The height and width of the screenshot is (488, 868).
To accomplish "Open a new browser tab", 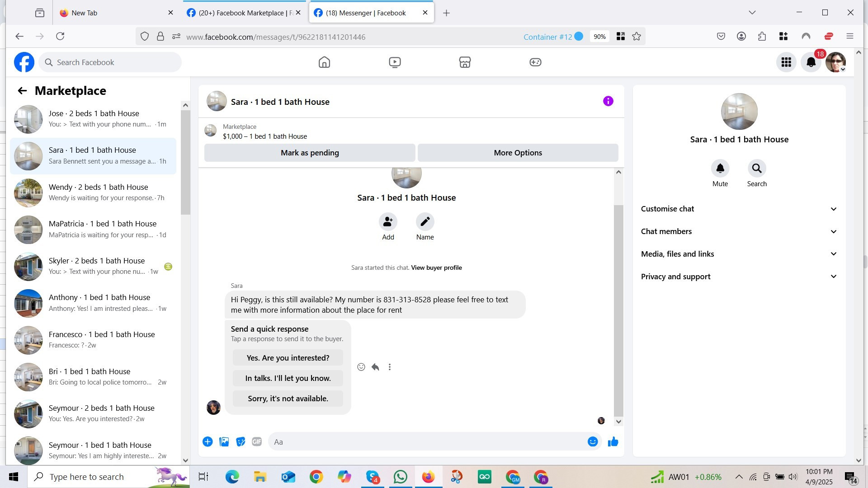I will coord(446,13).
